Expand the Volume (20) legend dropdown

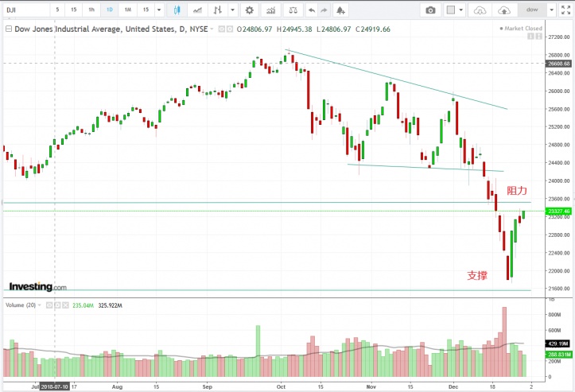click(39, 305)
